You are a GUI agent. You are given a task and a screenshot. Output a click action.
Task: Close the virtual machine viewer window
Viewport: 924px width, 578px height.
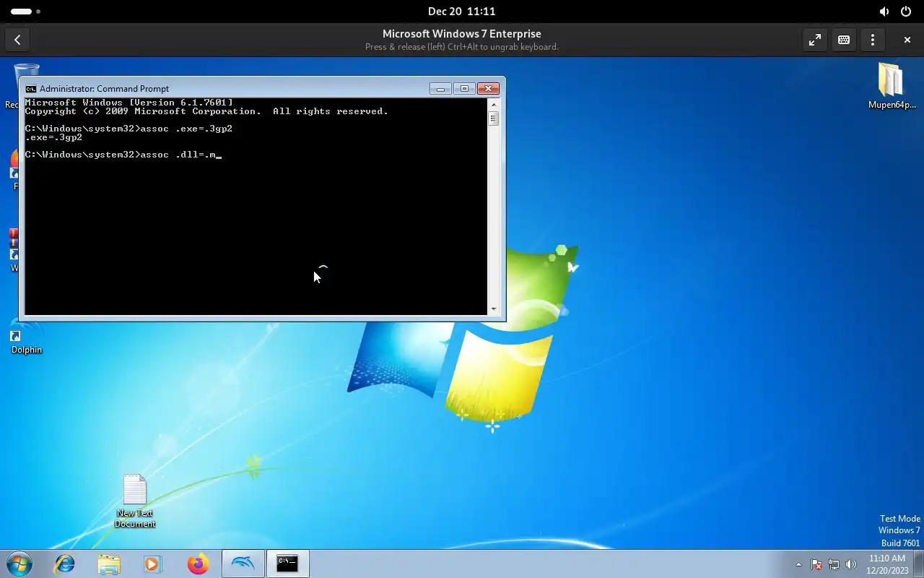tap(907, 40)
